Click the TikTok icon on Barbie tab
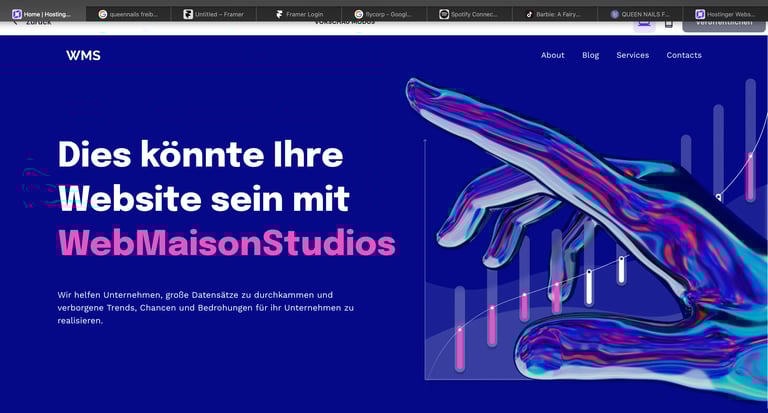 [529, 14]
